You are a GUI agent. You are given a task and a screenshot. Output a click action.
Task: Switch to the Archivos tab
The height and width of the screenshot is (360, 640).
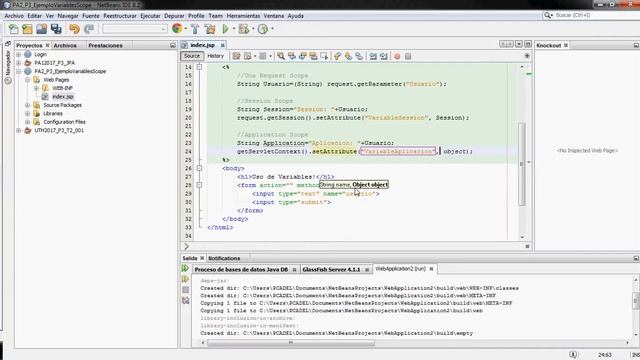(65, 45)
